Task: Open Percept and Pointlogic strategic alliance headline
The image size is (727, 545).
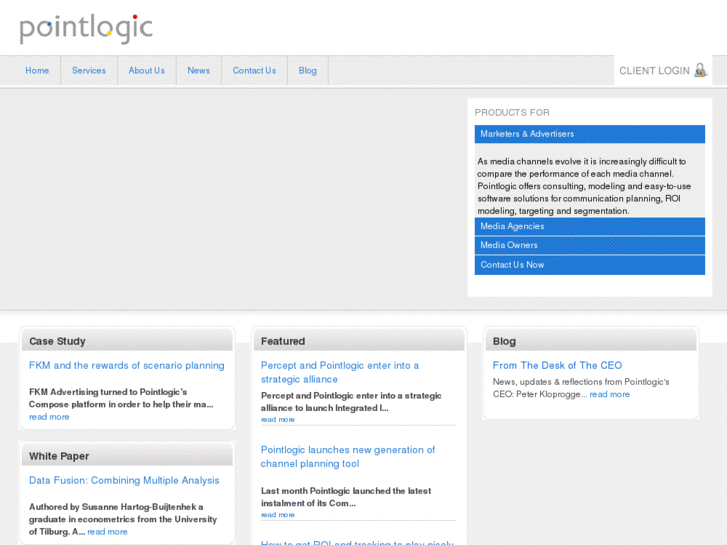Action: tap(340, 372)
